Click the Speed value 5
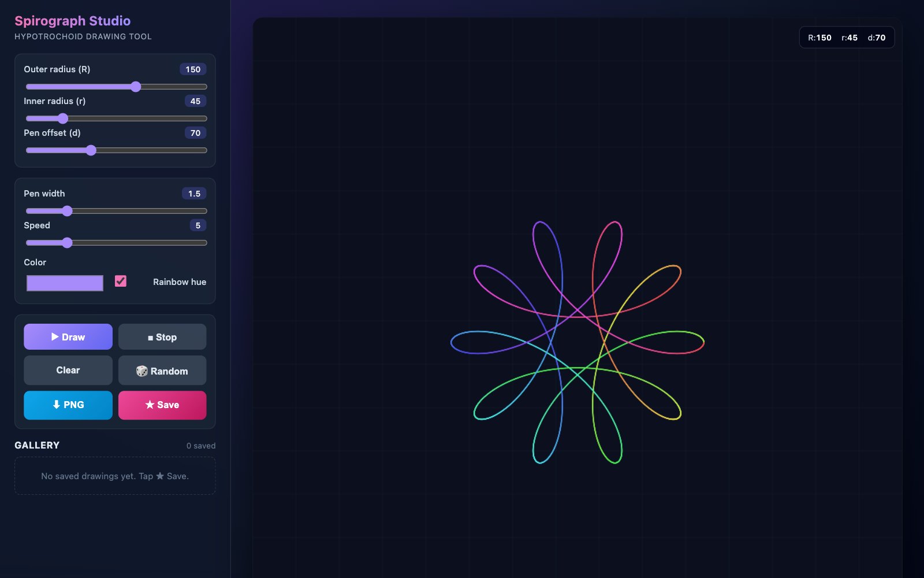 pos(198,225)
